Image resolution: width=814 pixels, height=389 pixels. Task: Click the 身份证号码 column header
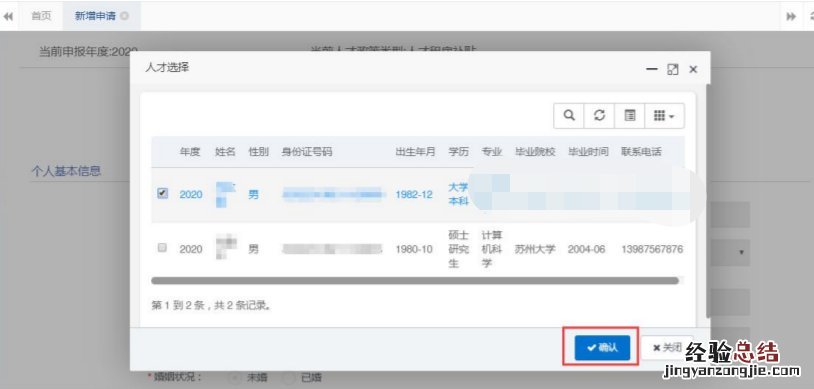point(307,152)
